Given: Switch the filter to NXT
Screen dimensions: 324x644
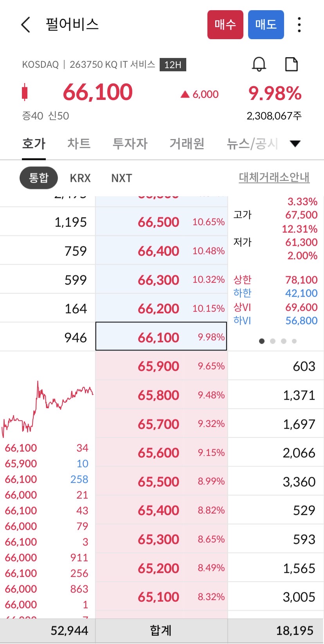Looking at the screenshot, I should tap(122, 178).
